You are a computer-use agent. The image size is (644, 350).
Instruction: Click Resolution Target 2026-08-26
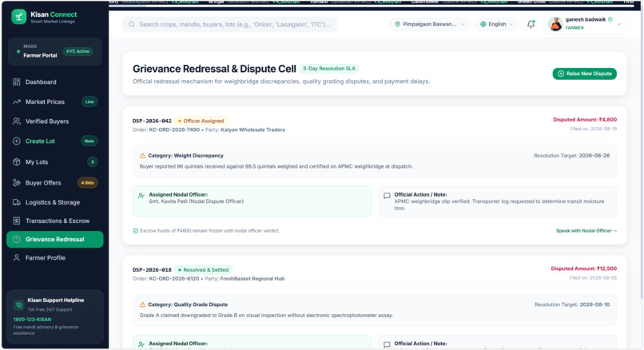pyautogui.click(x=571, y=156)
